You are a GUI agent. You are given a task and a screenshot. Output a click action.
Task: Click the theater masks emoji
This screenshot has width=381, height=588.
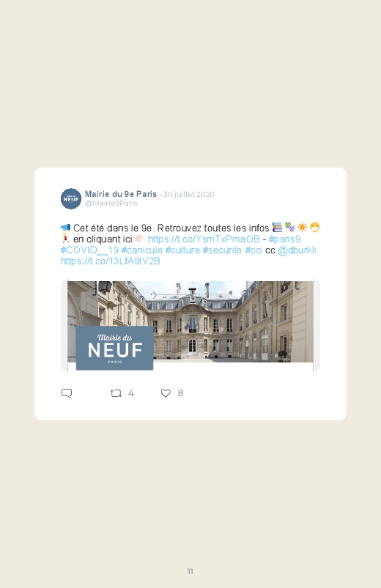289,227
